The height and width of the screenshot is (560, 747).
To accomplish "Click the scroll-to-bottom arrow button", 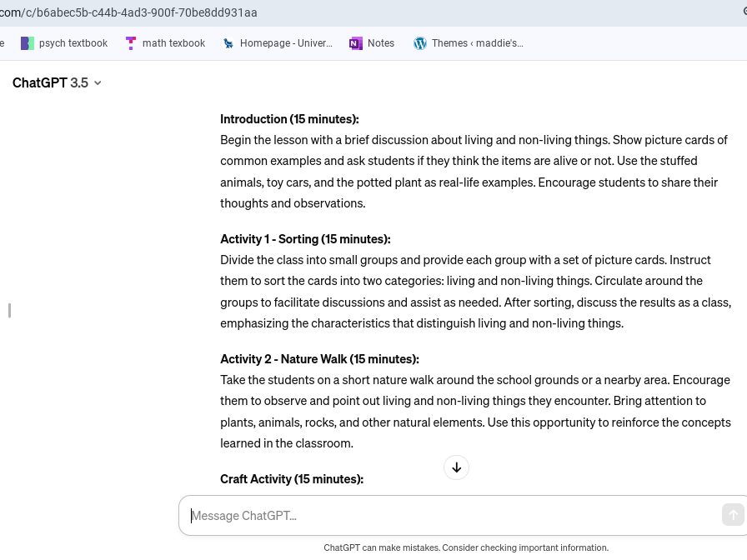I will point(456,467).
